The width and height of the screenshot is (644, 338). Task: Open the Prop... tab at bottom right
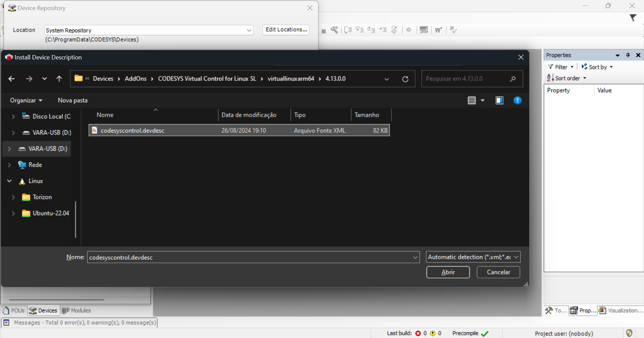pos(583,310)
